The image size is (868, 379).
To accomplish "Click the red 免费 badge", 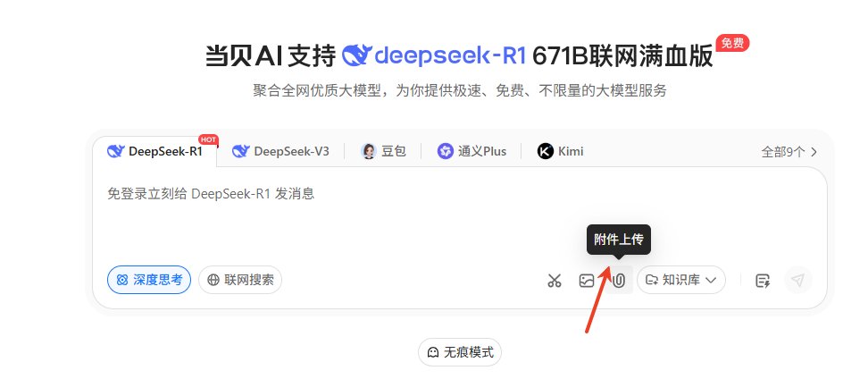I will tap(732, 43).
